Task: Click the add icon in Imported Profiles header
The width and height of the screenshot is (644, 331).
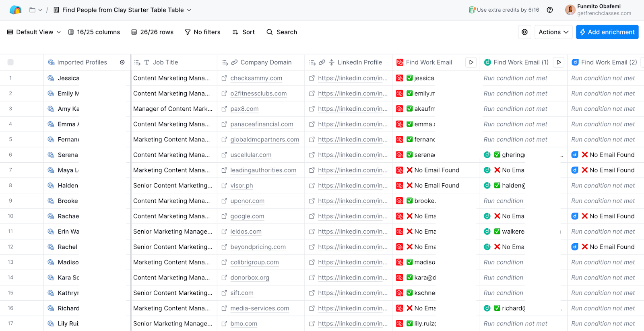Action: click(x=122, y=62)
